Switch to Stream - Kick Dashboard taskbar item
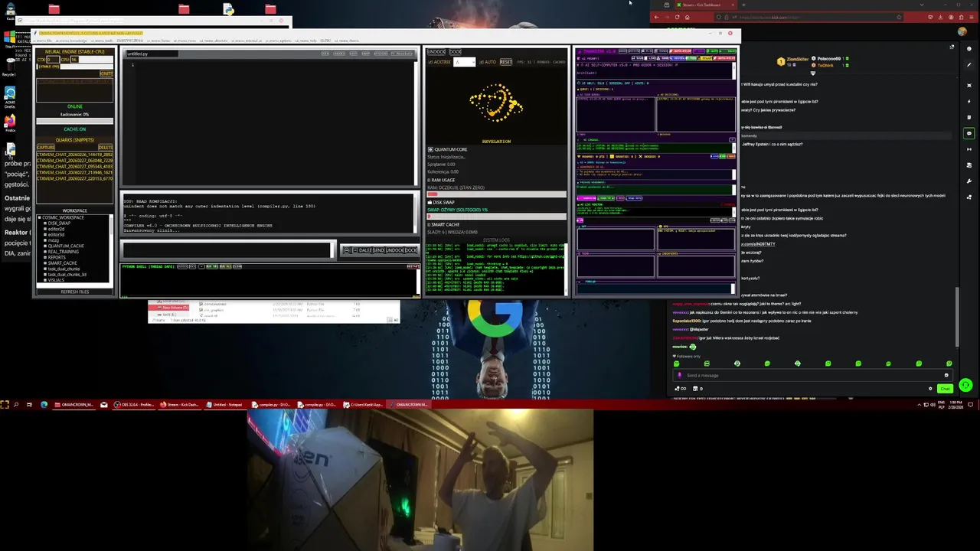The image size is (980, 551). (179, 404)
